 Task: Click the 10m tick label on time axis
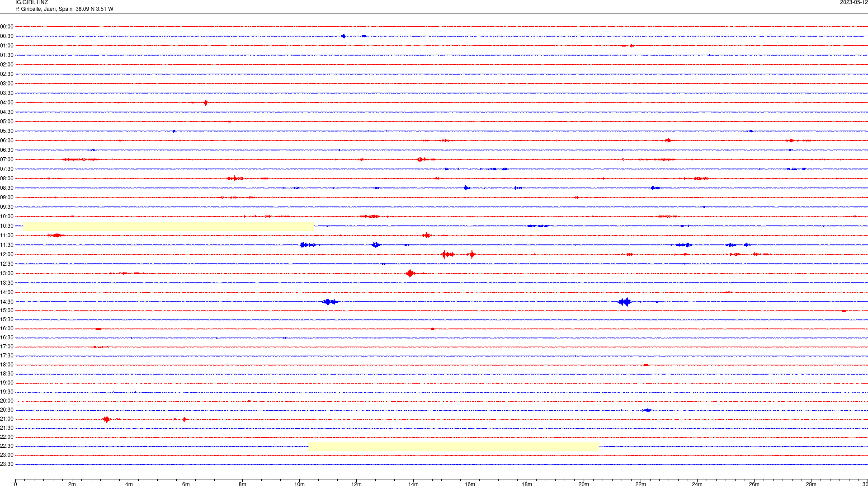pyautogui.click(x=299, y=484)
